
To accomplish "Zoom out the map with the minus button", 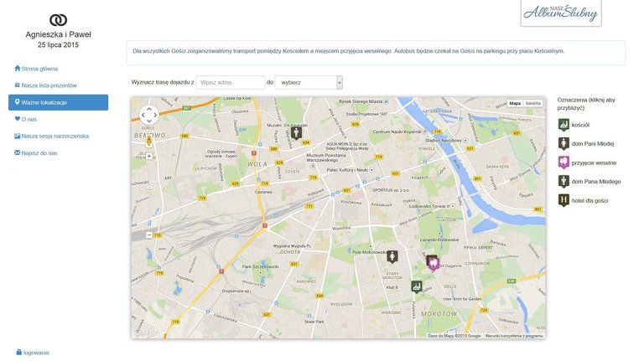I will pyautogui.click(x=148, y=235).
